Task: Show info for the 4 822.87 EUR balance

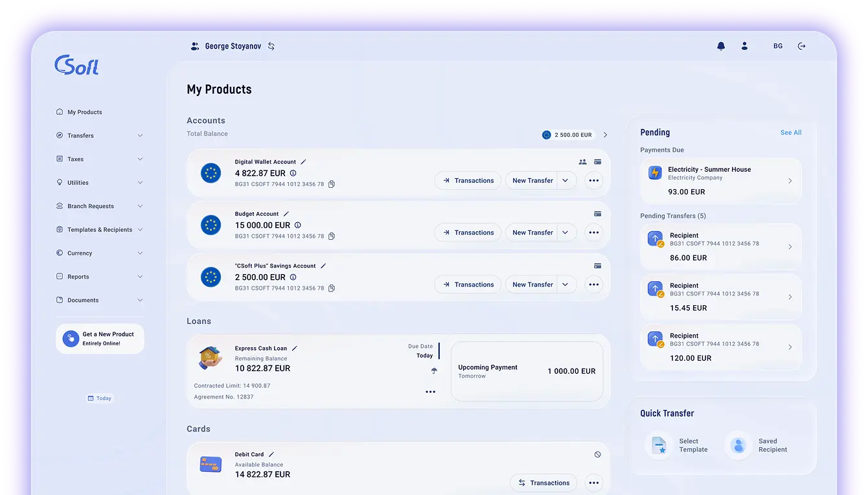Action: coord(293,173)
